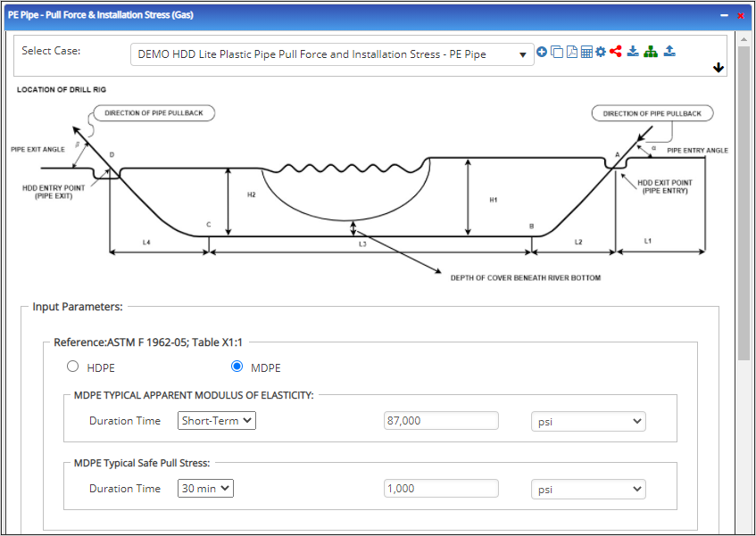Open the 30 min Duration Time dropdown
The image size is (756, 536).
click(x=205, y=488)
